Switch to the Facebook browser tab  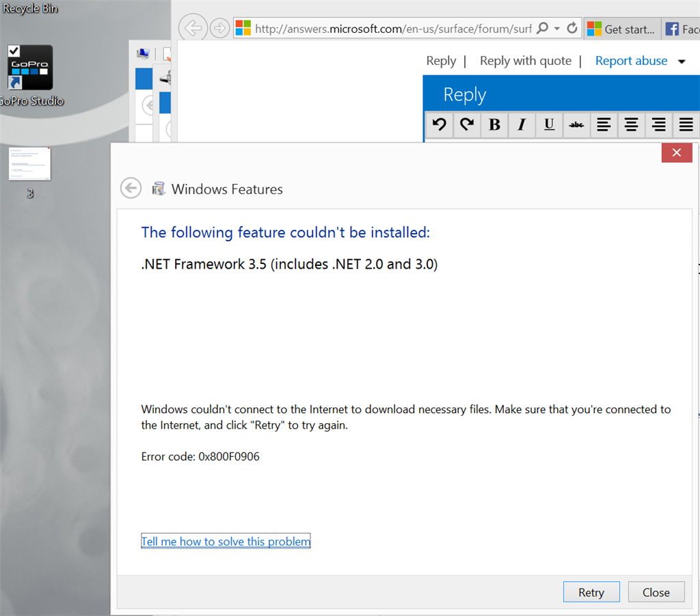[682, 29]
